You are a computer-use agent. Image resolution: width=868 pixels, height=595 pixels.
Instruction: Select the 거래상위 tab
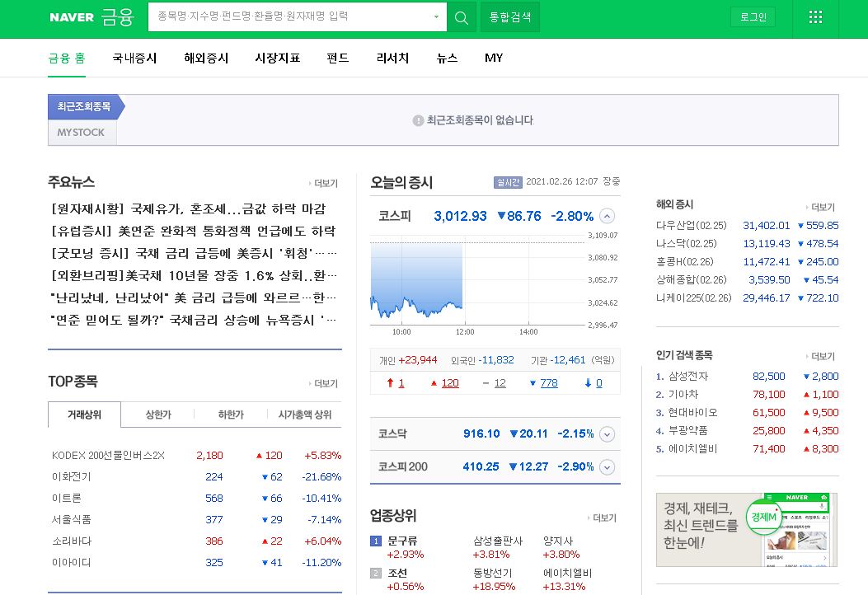point(84,415)
